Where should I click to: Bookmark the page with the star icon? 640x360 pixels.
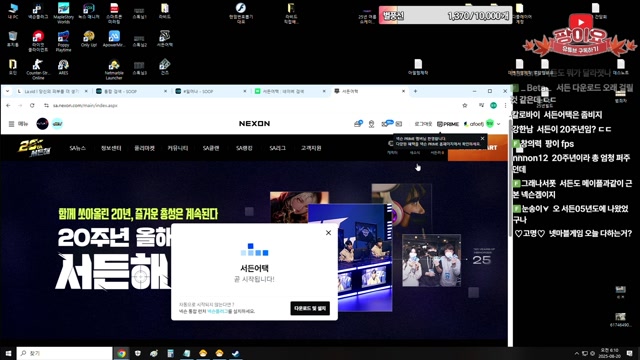coord(464,105)
